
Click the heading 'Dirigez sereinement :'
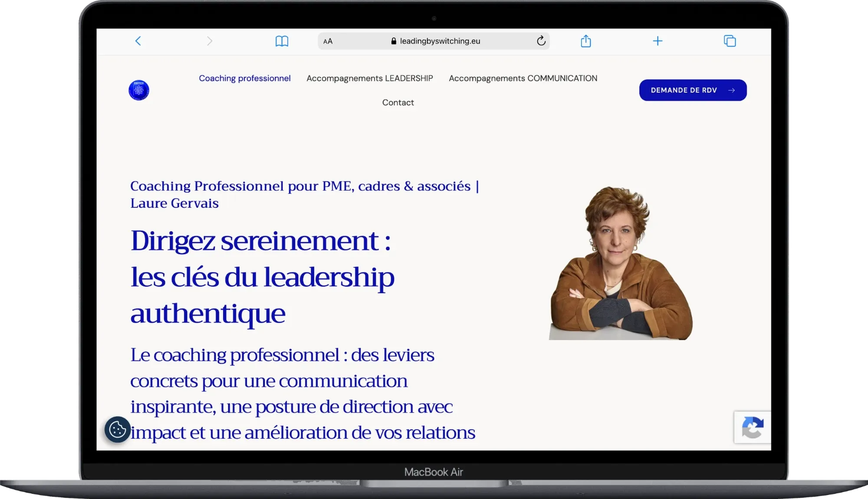pos(260,241)
